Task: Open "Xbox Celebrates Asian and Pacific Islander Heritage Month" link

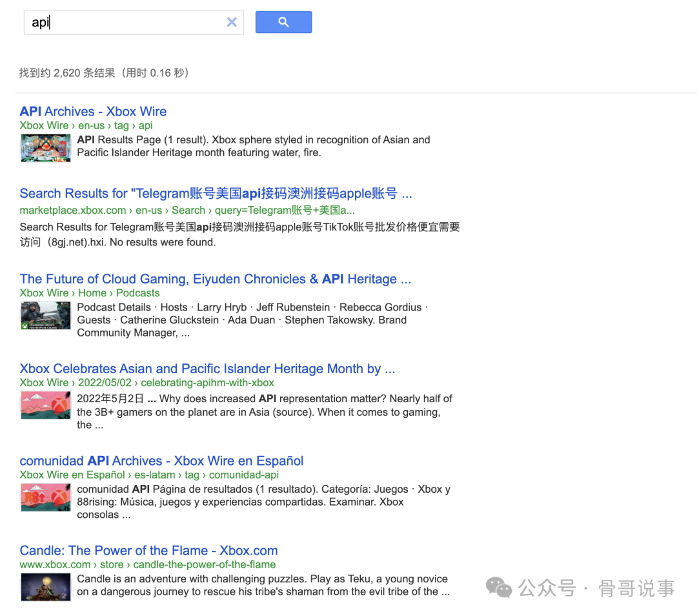Action: point(207,369)
